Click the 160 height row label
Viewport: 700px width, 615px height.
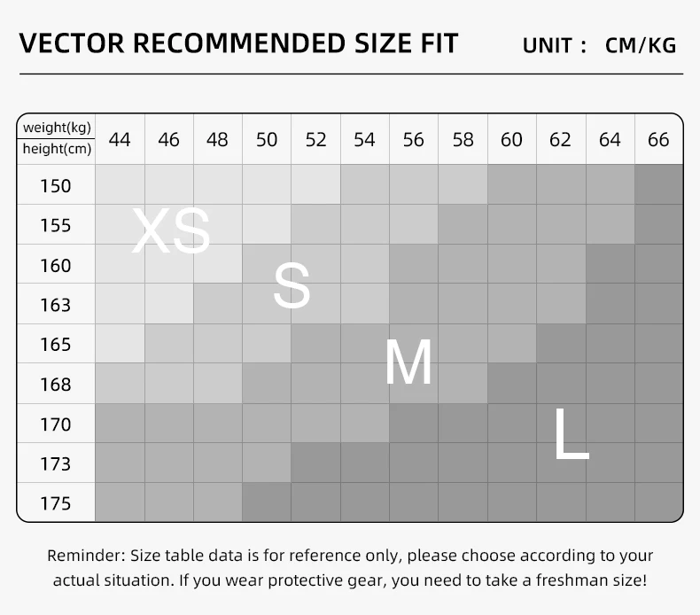(x=56, y=265)
